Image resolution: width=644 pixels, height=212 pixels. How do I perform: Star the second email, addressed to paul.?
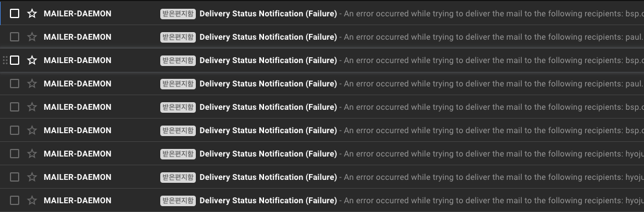[32, 37]
